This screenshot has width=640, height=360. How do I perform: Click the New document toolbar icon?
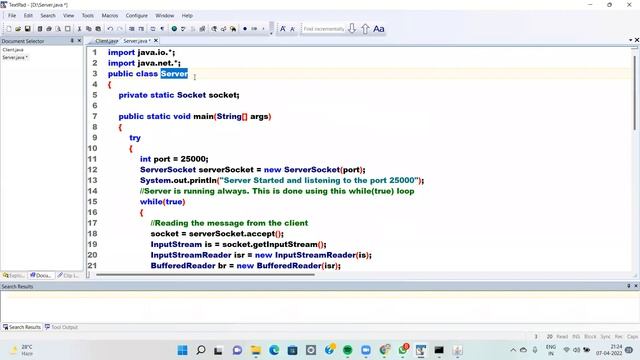9,29
